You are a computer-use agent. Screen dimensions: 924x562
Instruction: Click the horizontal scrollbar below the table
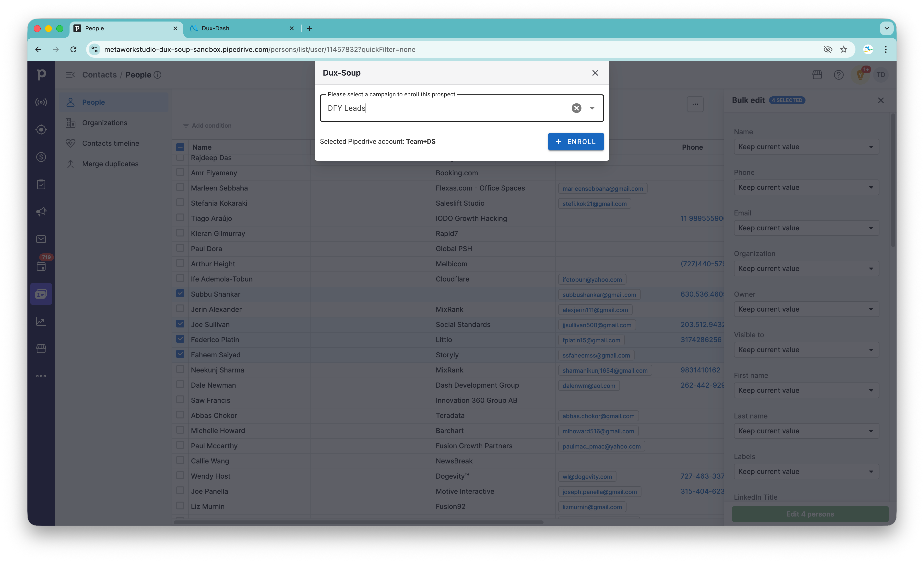(x=358, y=522)
